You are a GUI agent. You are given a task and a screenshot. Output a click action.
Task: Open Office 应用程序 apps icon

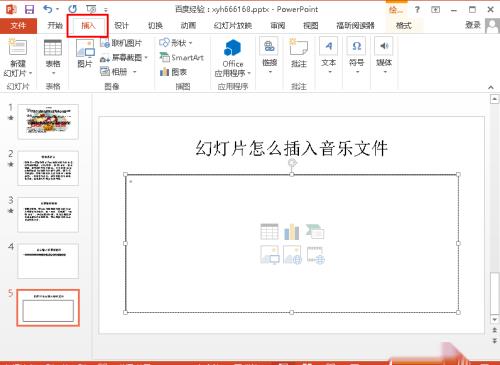pos(232,48)
